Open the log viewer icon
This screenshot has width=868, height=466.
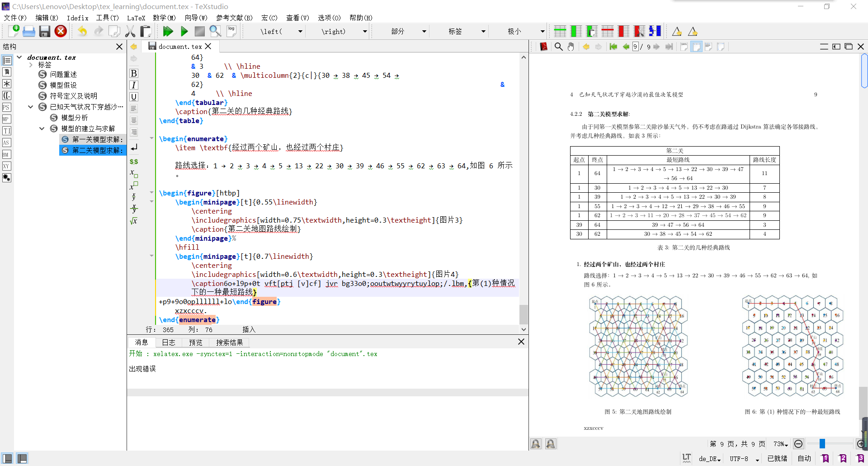(x=231, y=31)
